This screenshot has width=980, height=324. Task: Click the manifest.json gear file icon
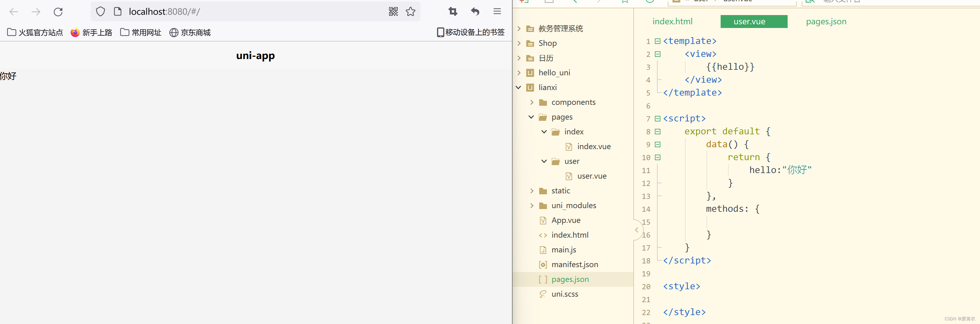point(543,265)
